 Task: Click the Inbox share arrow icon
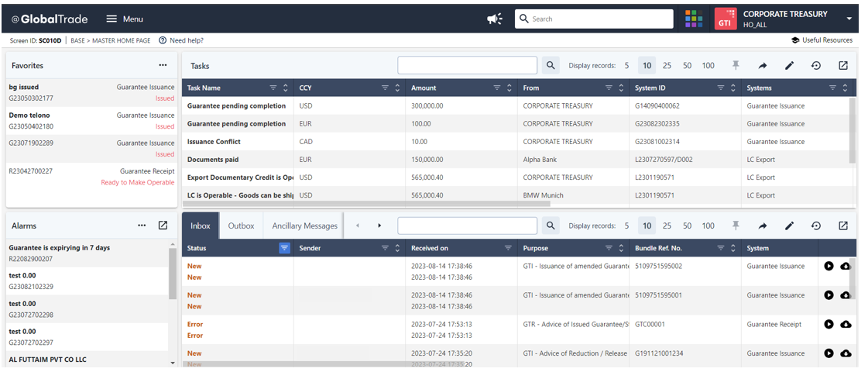(x=762, y=226)
